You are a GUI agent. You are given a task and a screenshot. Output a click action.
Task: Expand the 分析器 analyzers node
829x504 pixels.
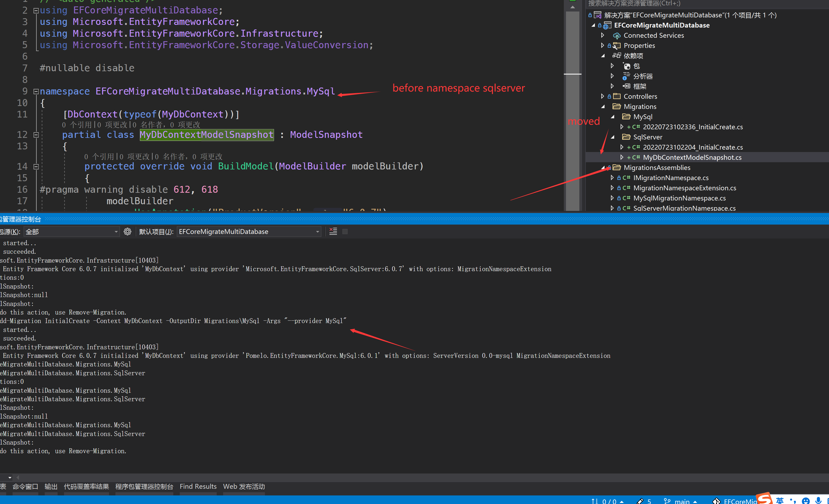tap(612, 76)
